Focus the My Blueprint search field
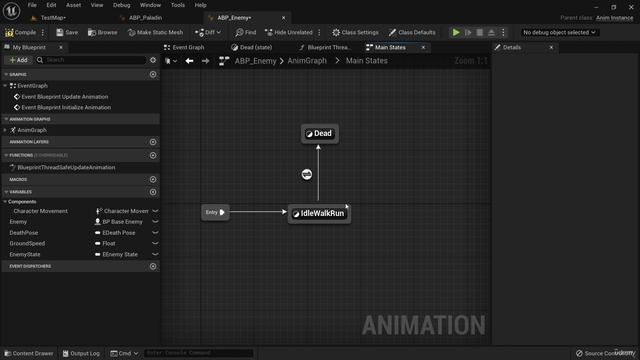 tap(91, 60)
